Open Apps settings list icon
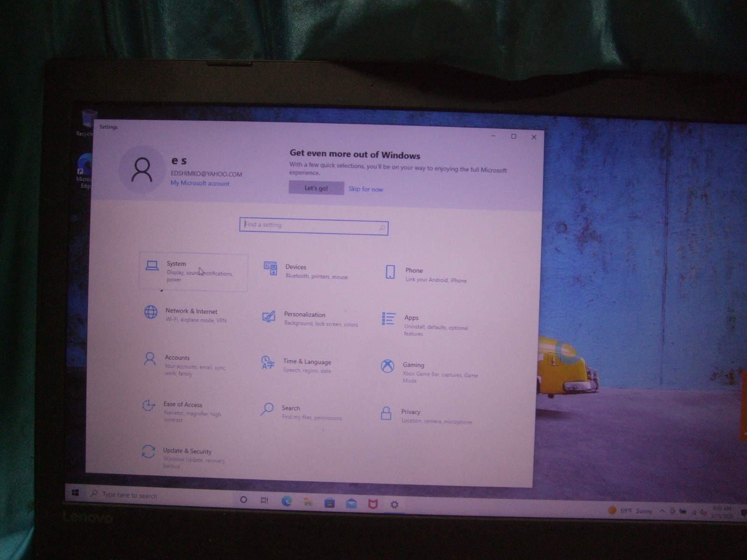 pyautogui.click(x=388, y=319)
